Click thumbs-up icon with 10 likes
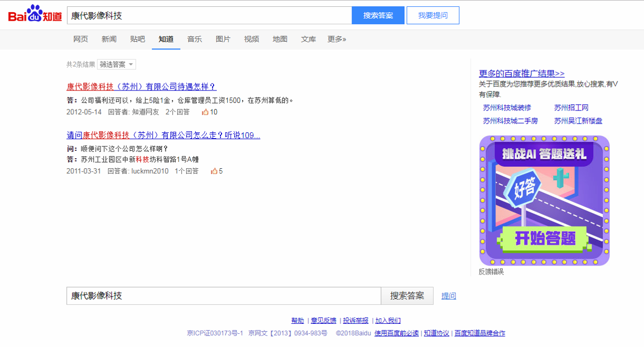Screen dimensions: 644x347 [205, 112]
